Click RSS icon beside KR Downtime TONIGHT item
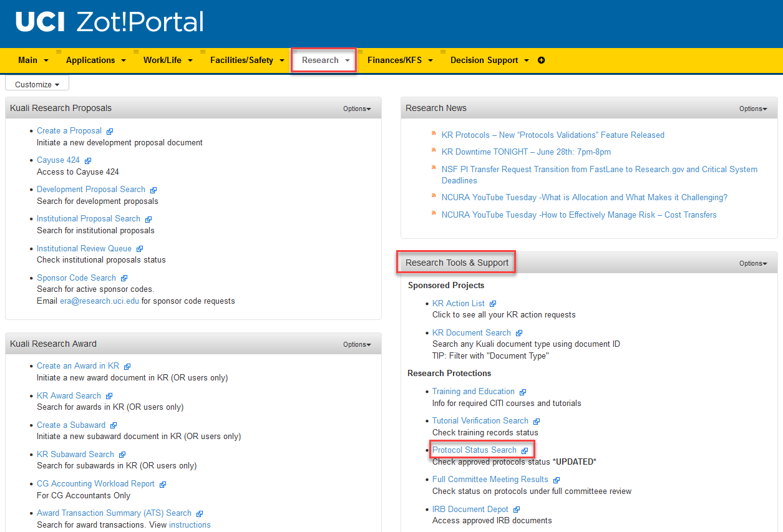Screen dimensions: 783x532 point(434,150)
